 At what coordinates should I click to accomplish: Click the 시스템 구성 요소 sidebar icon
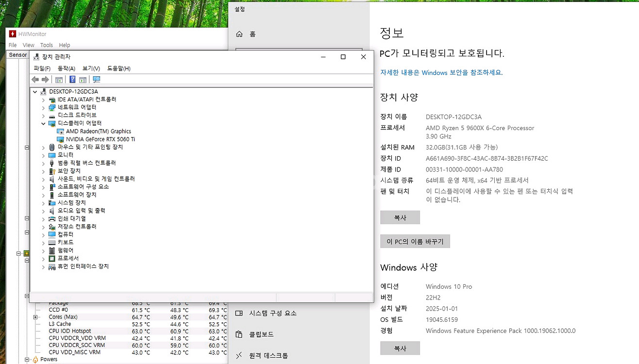tap(238, 313)
